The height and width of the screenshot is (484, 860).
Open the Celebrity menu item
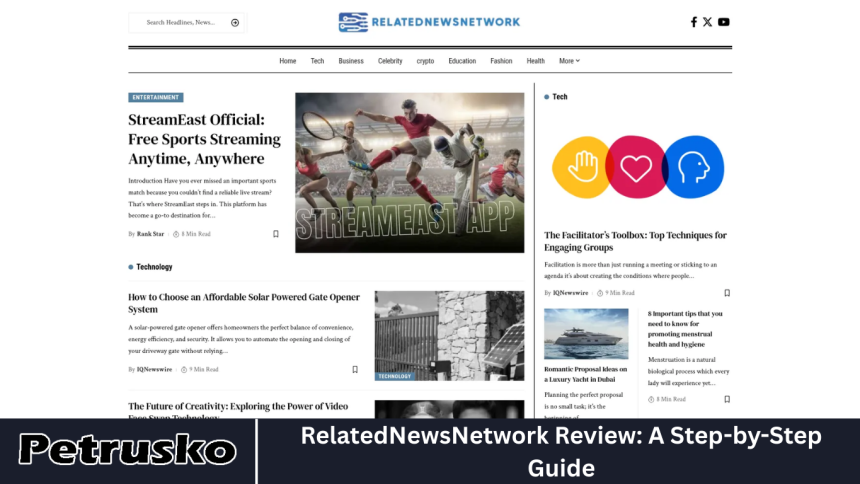pyautogui.click(x=390, y=61)
